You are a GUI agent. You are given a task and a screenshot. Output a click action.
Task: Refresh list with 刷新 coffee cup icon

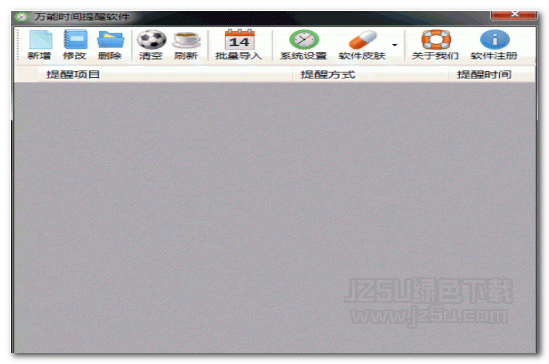click(x=187, y=40)
